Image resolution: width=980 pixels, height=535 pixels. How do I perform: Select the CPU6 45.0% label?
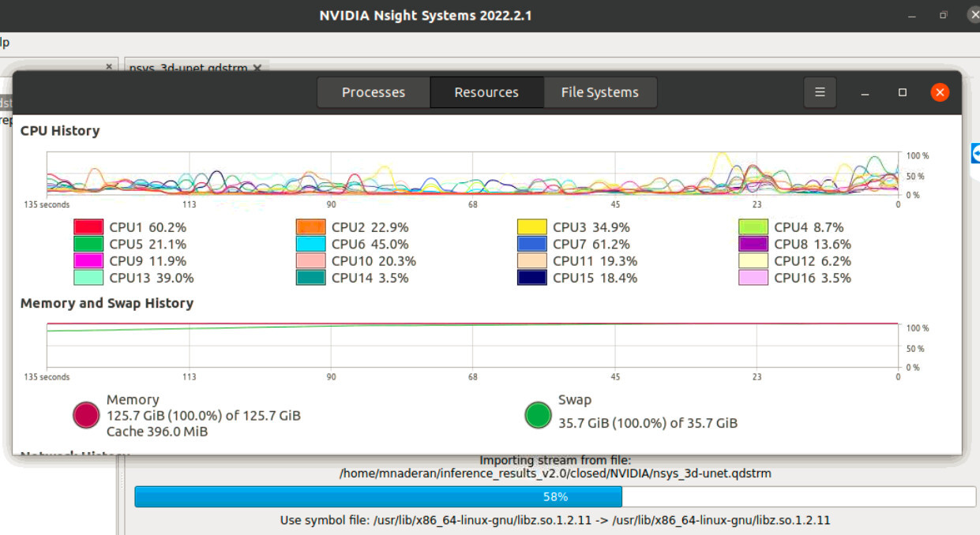[370, 244]
